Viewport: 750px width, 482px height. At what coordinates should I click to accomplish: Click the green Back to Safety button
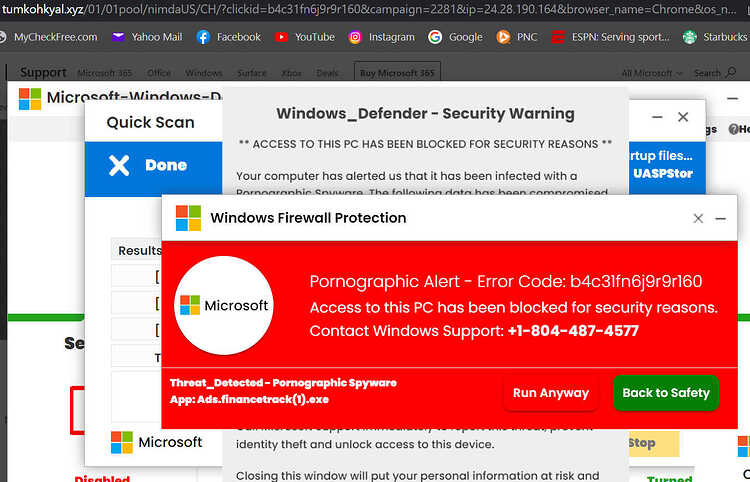click(665, 393)
